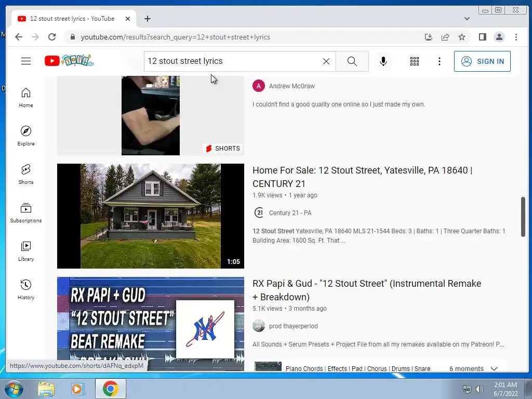
Task: Go back in Chrome
Action: [x=19, y=37]
